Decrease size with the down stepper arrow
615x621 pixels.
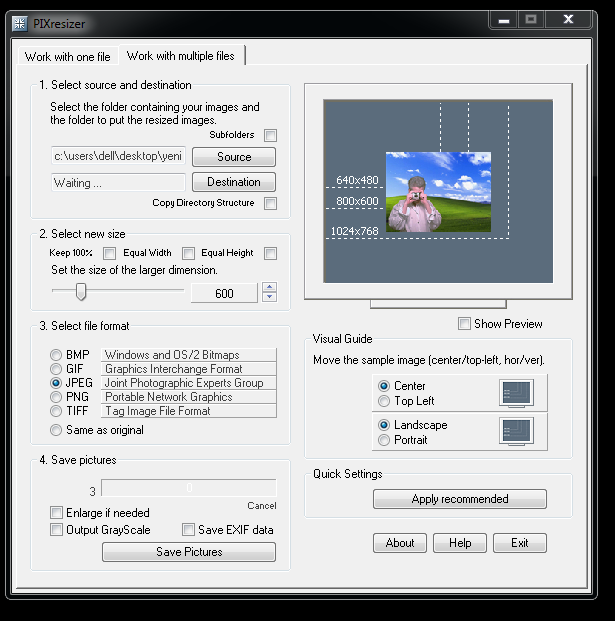click(269, 298)
